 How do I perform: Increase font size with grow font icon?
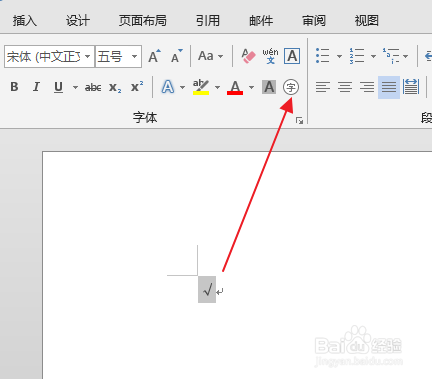click(154, 56)
